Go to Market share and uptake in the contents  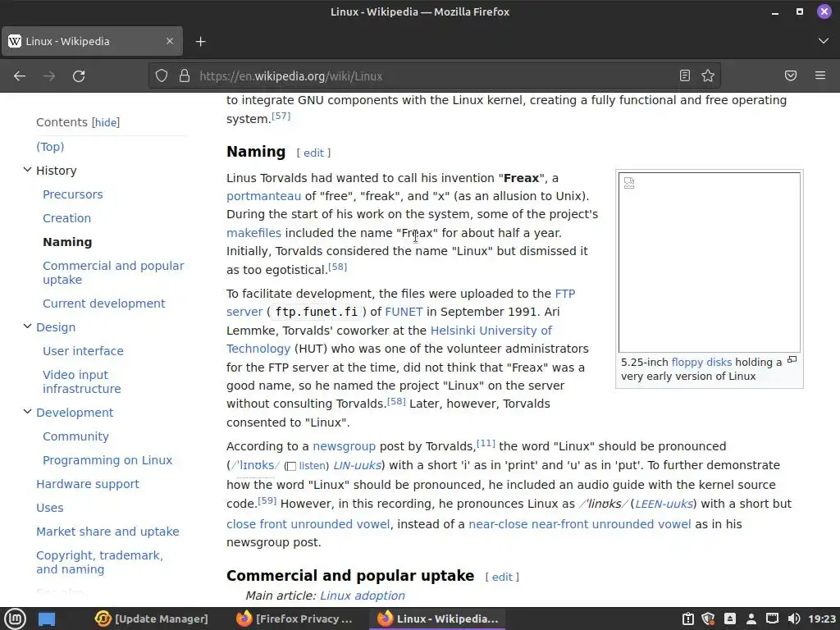point(107,532)
